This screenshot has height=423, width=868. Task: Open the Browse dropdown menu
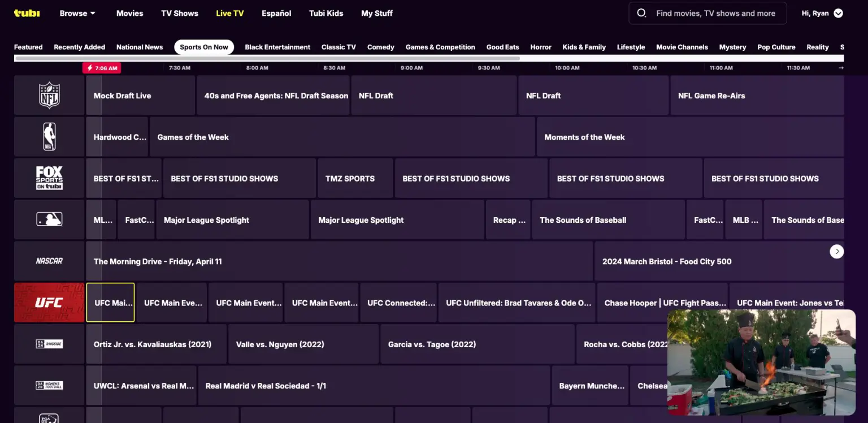pyautogui.click(x=77, y=13)
